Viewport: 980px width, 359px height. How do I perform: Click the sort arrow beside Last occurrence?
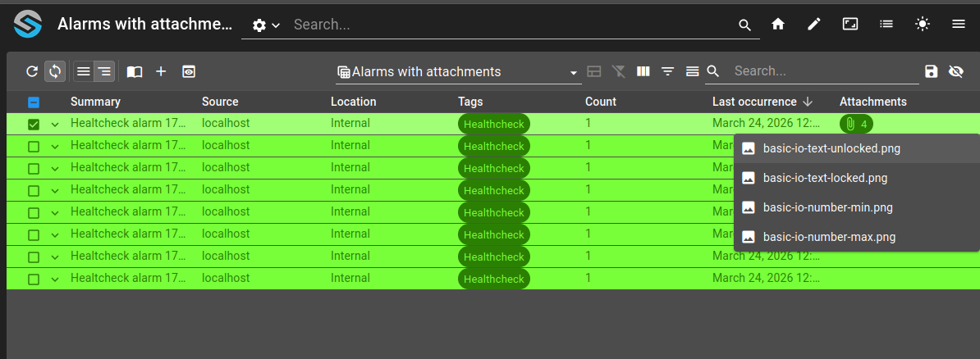[x=808, y=102]
